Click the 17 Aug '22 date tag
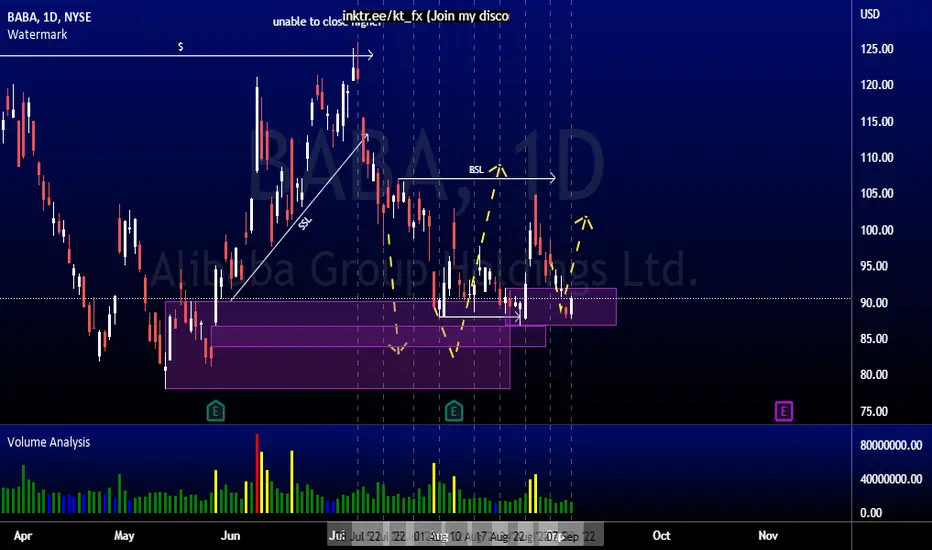 (x=501, y=536)
